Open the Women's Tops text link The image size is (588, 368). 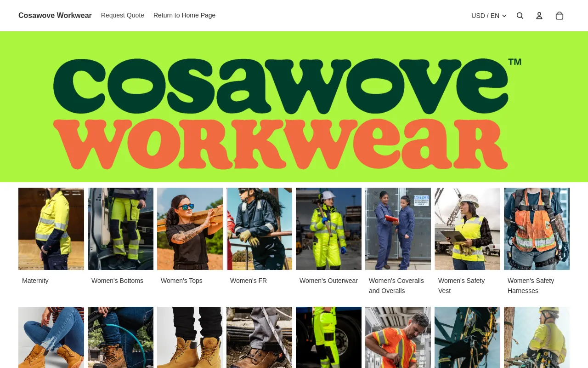pyautogui.click(x=181, y=281)
